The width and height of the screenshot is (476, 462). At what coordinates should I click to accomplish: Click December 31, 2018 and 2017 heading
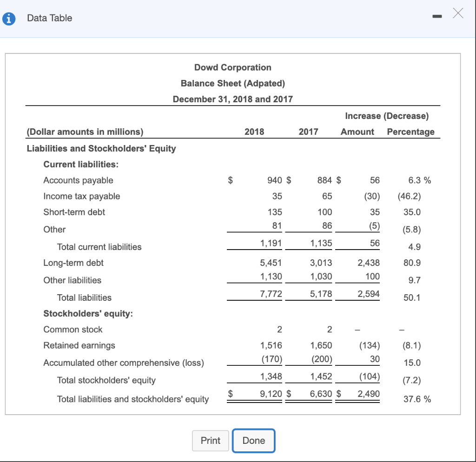click(233, 99)
